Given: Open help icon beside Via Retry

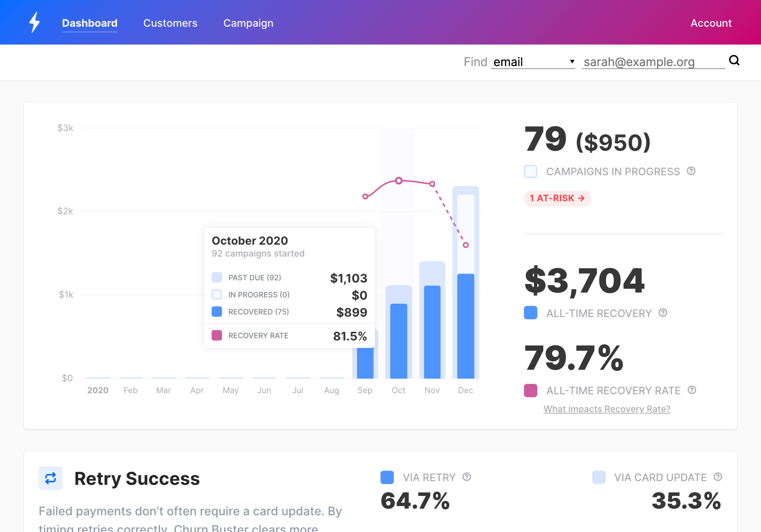Looking at the screenshot, I should tap(467, 477).
